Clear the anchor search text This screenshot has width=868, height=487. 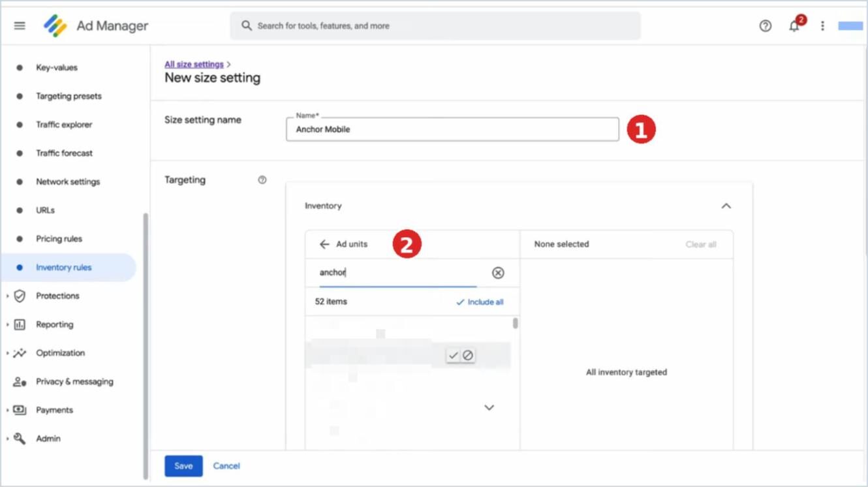click(x=498, y=273)
